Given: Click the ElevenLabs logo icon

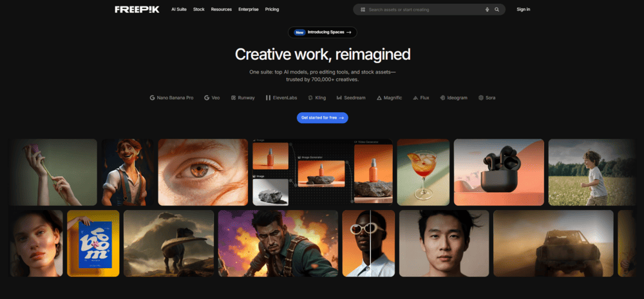Looking at the screenshot, I should 268,98.
